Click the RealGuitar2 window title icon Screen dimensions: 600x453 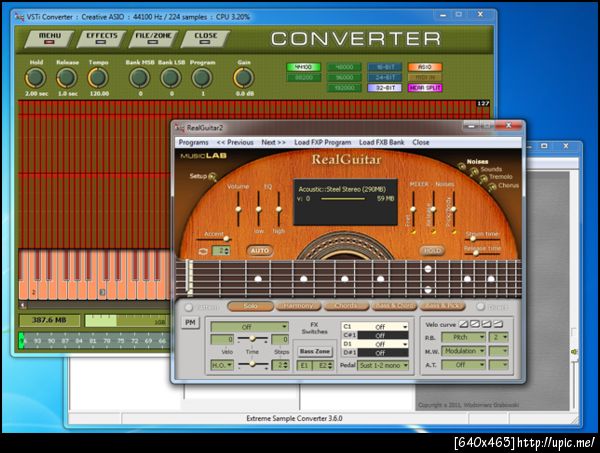[x=180, y=128]
